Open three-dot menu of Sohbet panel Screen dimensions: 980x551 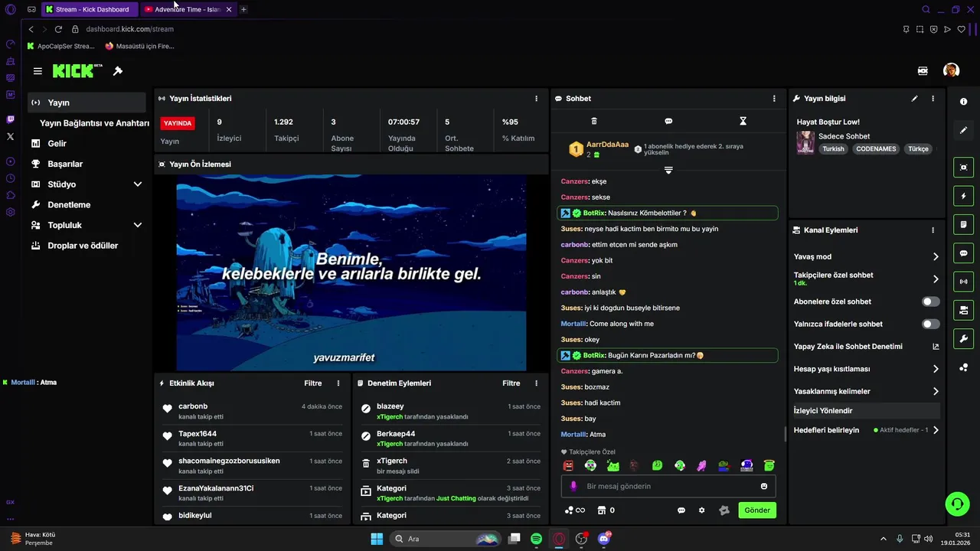[774, 99]
